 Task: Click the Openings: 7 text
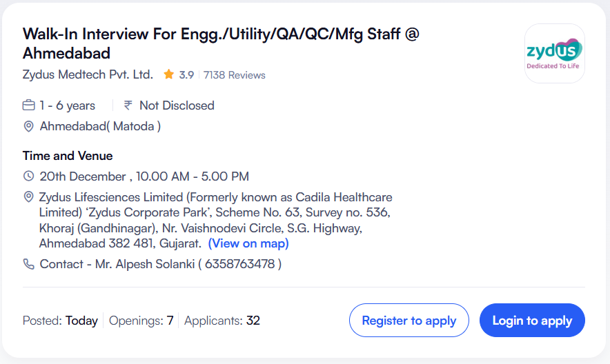point(141,321)
